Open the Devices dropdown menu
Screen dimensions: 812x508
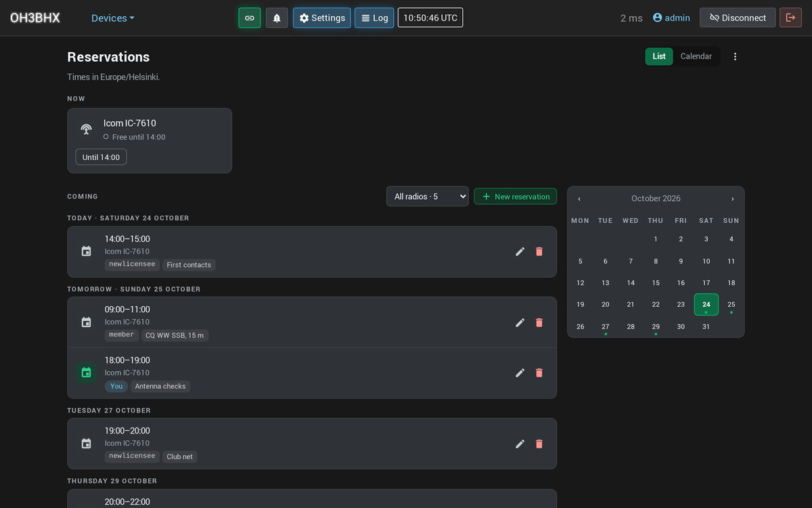tap(113, 18)
